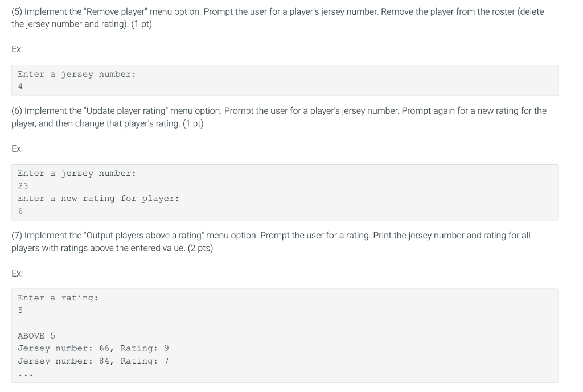Click the "Ex:" label under step 6

pos(17,149)
